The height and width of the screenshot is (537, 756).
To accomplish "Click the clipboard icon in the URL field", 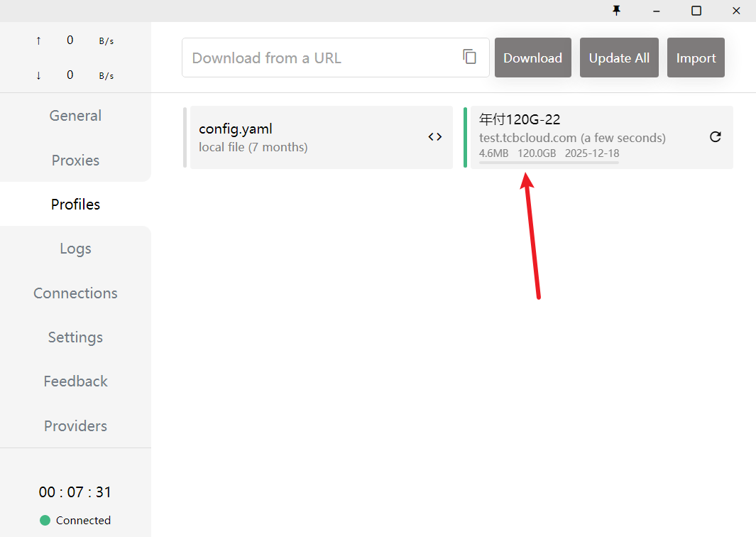I will [x=469, y=57].
